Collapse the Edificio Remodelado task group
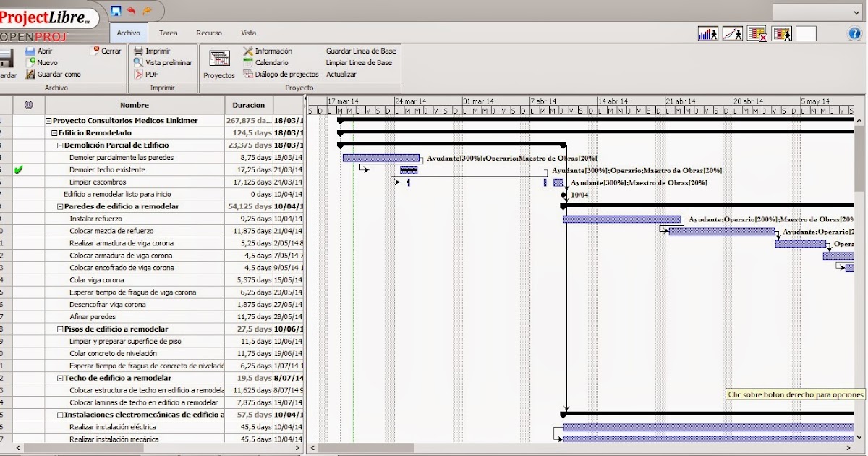 pyautogui.click(x=54, y=132)
